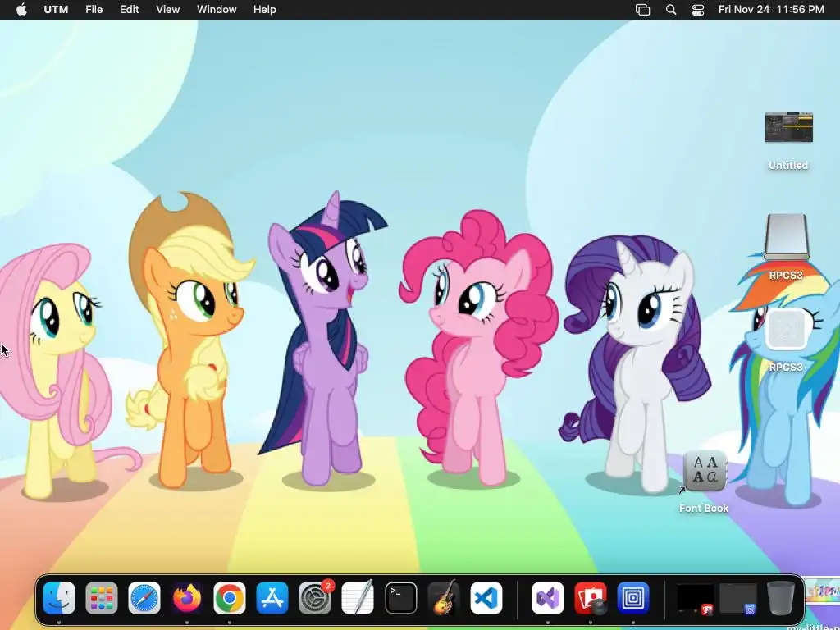The width and height of the screenshot is (840, 630).
Task: Open System Settings with update badge
Action: point(315,598)
